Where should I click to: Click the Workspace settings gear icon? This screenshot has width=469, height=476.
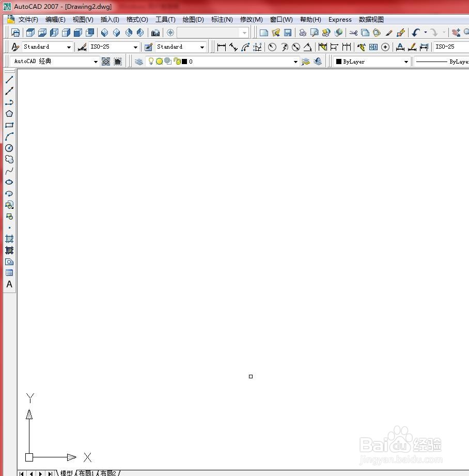click(106, 62)
